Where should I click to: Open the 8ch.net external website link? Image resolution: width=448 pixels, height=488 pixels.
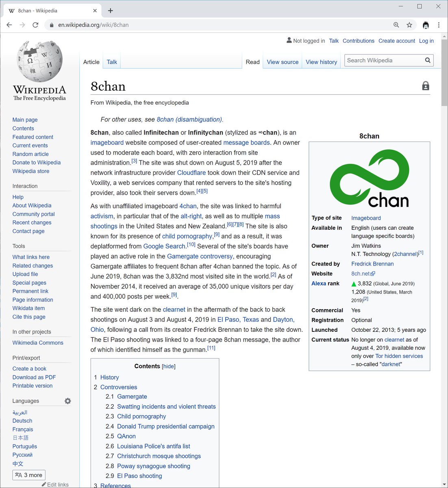363,274
